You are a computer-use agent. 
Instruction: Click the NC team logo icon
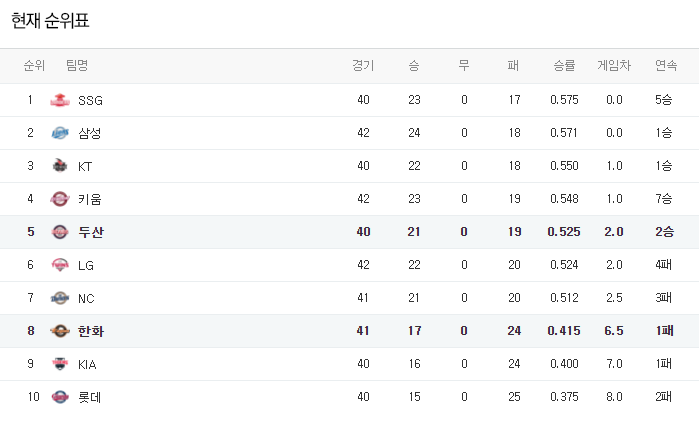[61, 298]
